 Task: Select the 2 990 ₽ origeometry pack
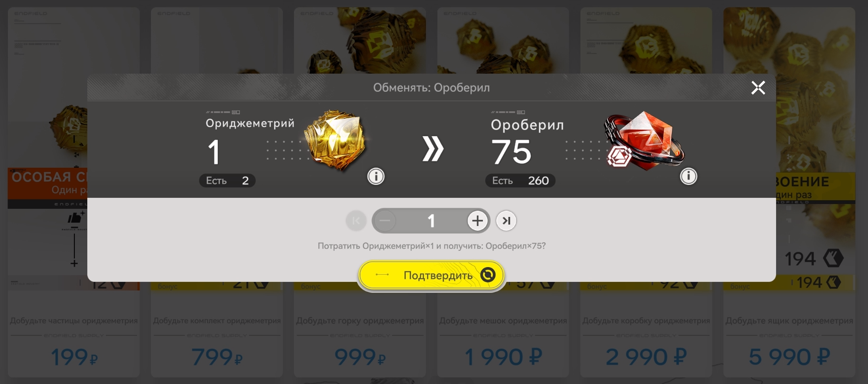coord(646,357)
